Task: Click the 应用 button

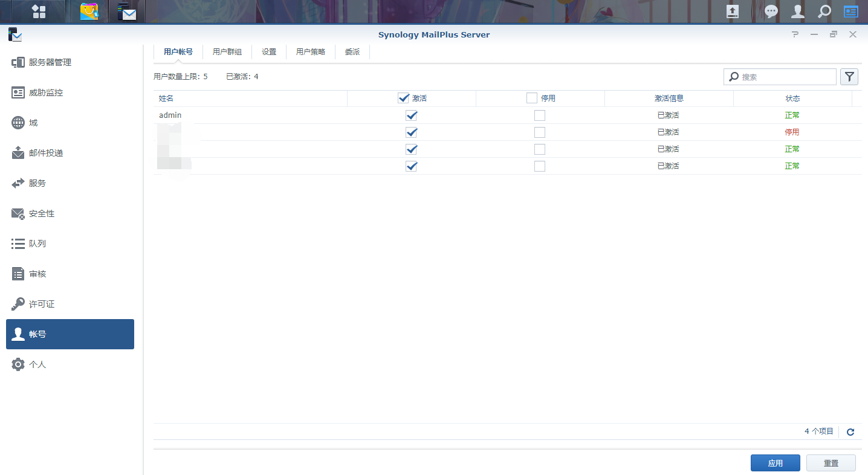Action: (x=775, y=463)
